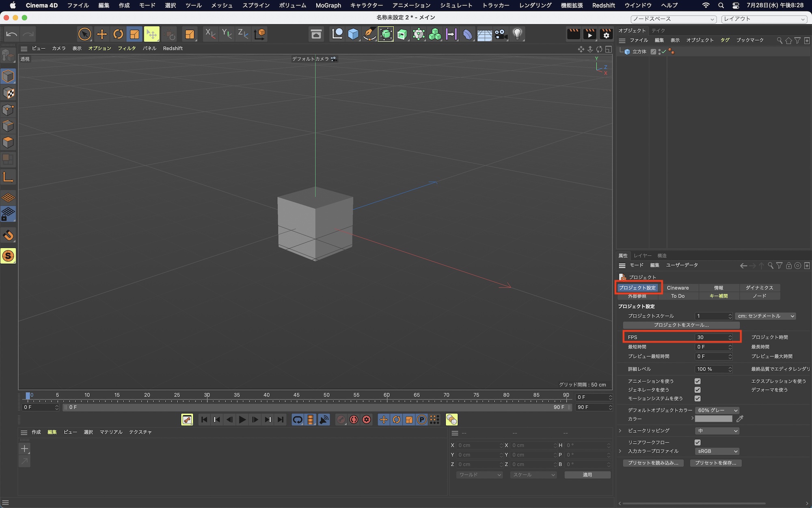Open the MoGraph menu in the menu bar

pyautogui.click(x=328, y=5)
